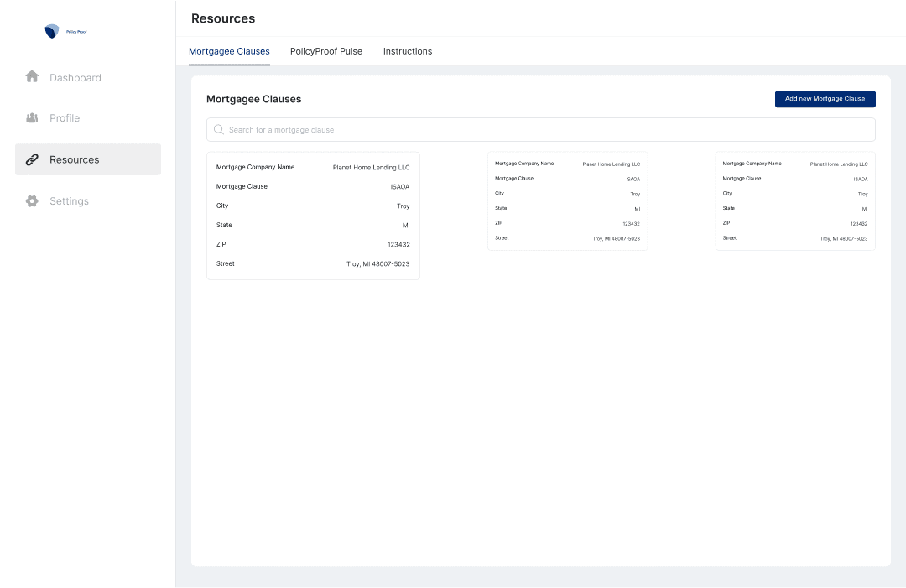Select the rightmost Planet Home Lending card
The image size is (906, 588).
point(794,201)
